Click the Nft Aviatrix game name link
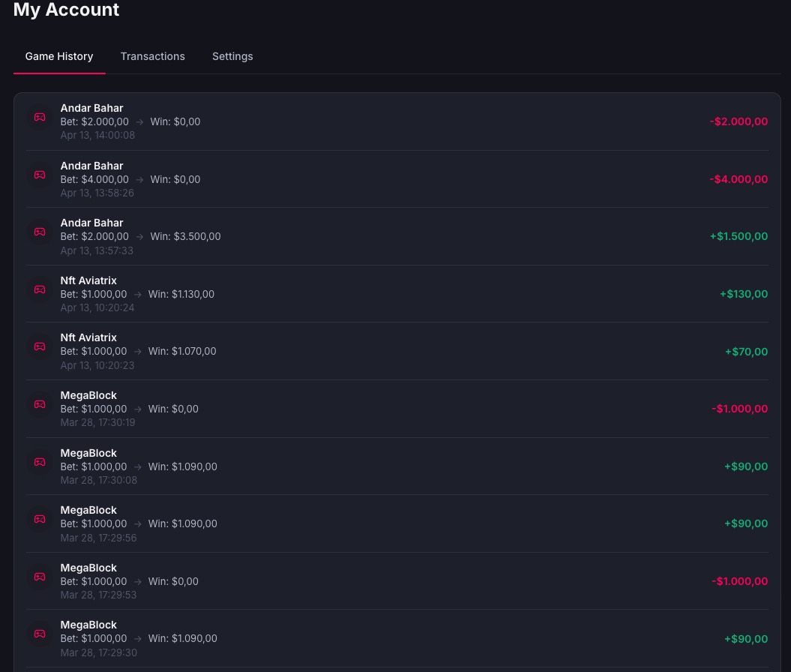The image size is (791, 672). (x=88, y=280)
